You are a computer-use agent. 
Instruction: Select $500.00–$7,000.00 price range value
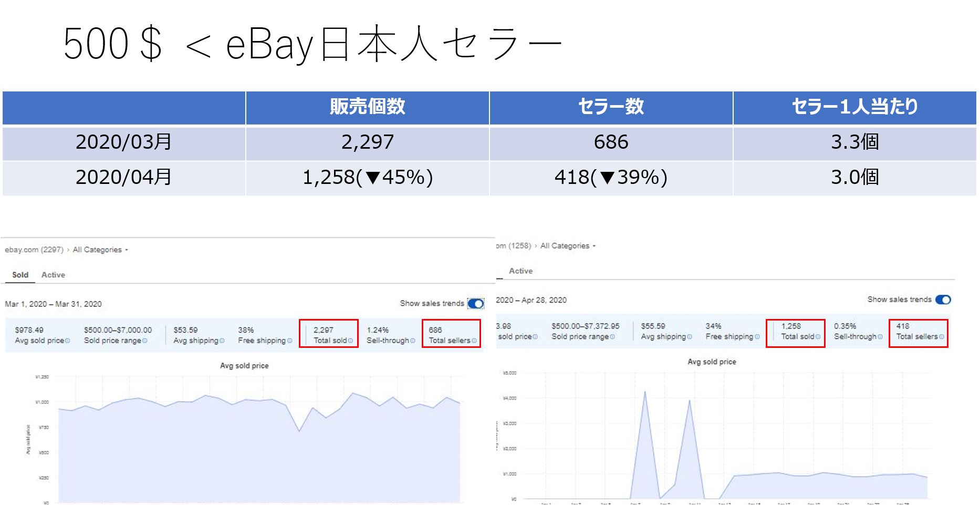click(118, 330)
